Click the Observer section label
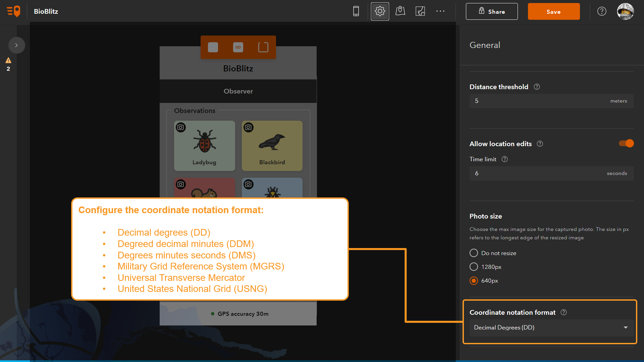 [x=238, y=91]
